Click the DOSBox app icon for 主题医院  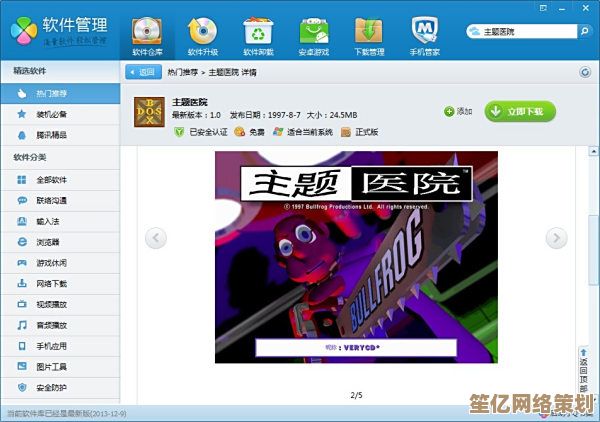point(149,112)
